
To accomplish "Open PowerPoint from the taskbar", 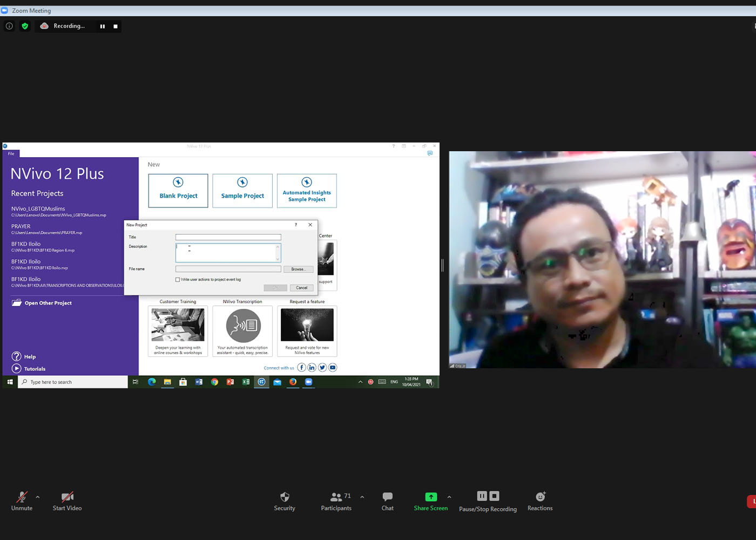I will click(x=230, y=382).
